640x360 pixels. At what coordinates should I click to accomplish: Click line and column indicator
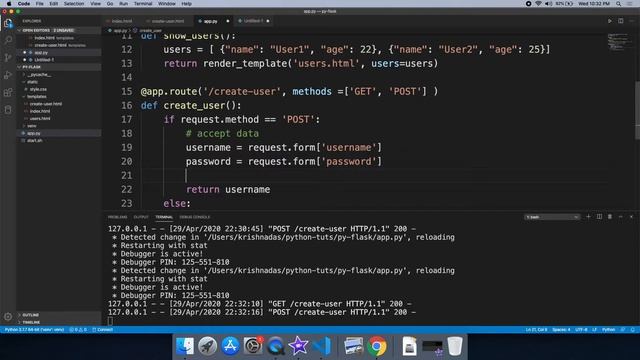point(536,330)
